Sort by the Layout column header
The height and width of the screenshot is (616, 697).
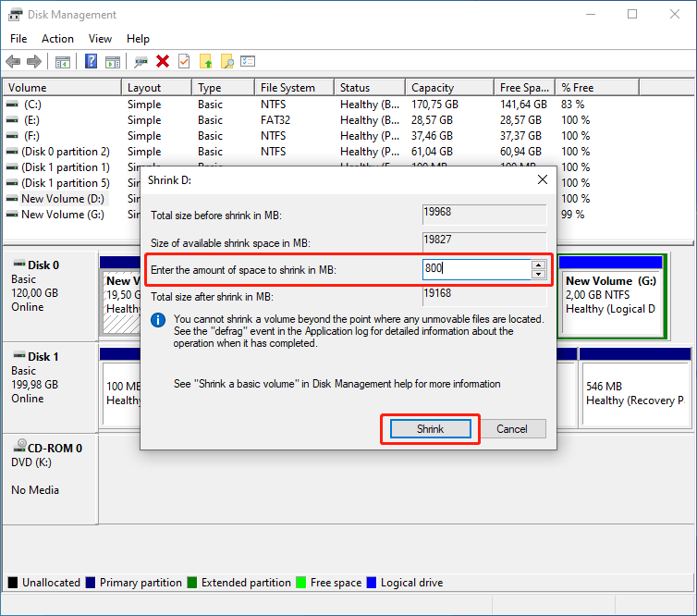(157, 88)
